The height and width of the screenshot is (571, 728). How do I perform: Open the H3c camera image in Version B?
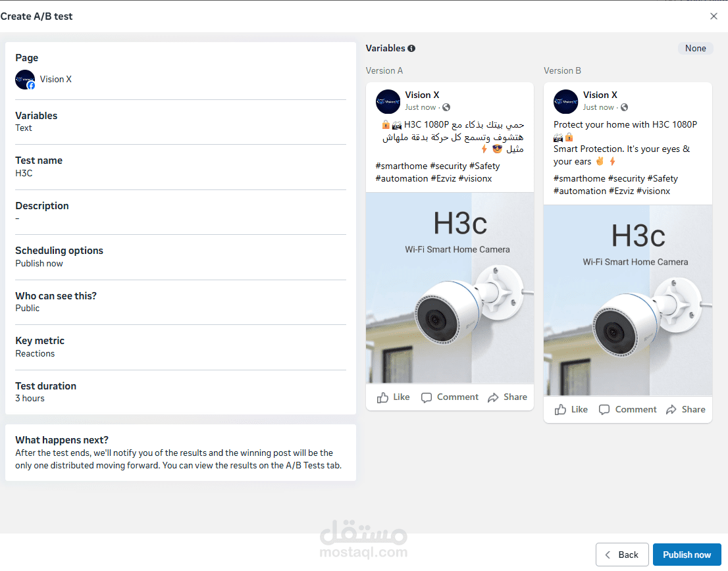pos(628,300)
